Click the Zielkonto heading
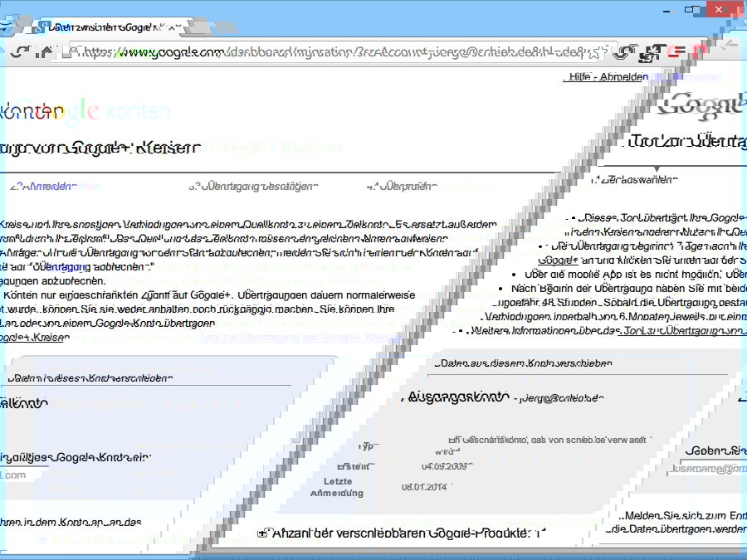This screenshot has width=747, height=560. point(24,403)
